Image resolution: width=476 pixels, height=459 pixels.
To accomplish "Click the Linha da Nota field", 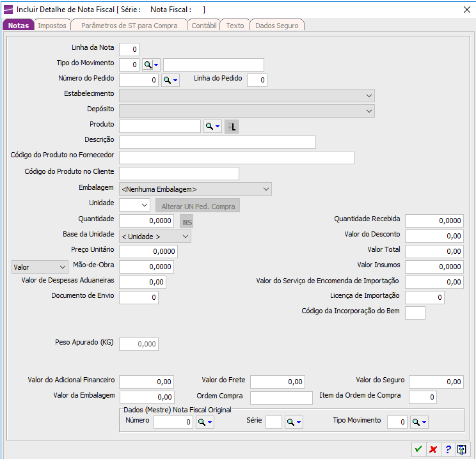I will [129, 49].
